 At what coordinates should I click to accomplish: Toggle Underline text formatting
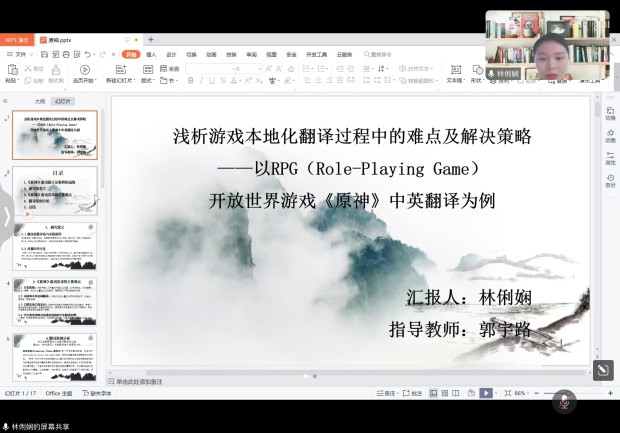(213, 80)
